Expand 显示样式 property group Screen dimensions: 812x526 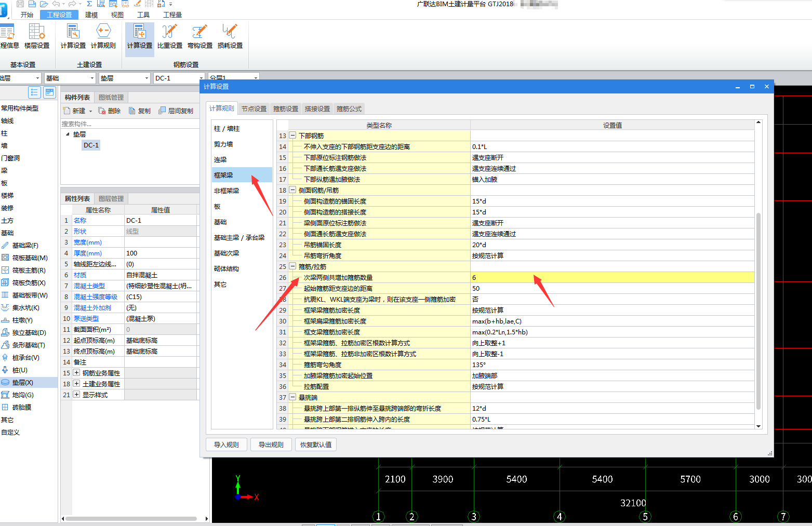tap(76, 395)
